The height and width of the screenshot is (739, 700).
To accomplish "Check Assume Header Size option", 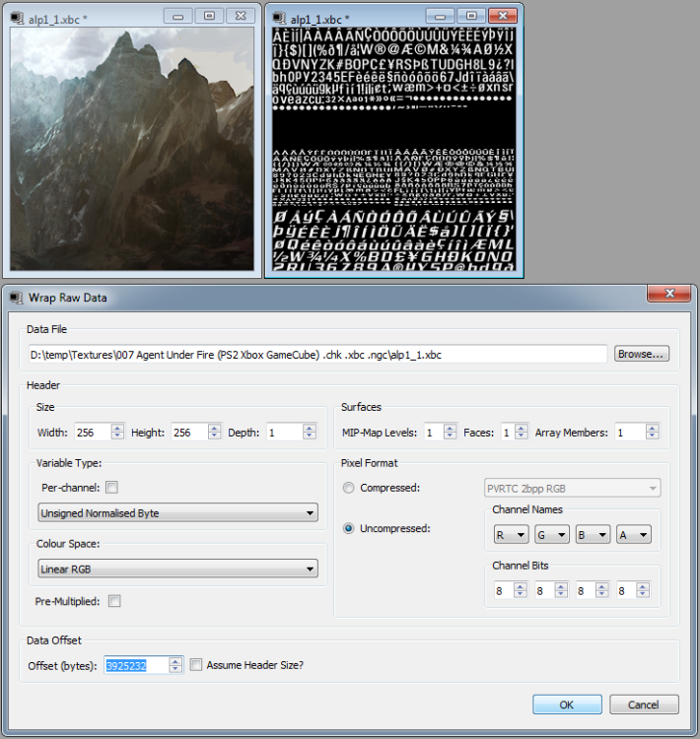I will pos(195,665).
